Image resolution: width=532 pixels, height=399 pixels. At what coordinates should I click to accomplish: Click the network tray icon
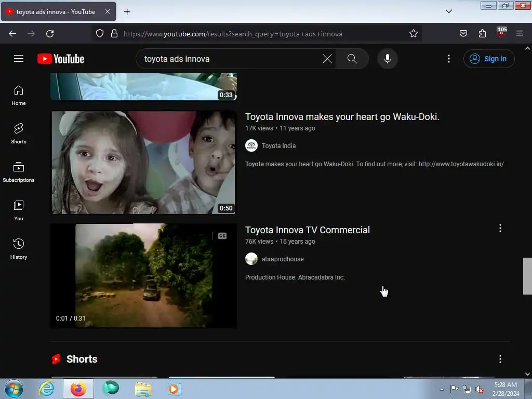coord(467,389)
